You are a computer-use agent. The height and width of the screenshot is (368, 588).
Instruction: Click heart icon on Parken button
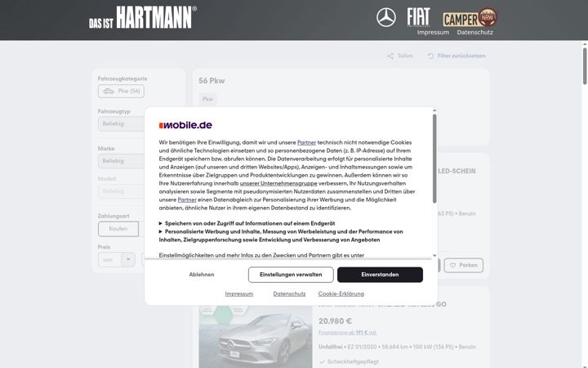coord(452,266)
